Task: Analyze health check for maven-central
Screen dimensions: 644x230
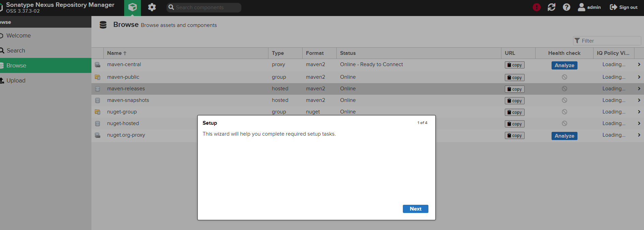Action: click(x=564, y=65)
